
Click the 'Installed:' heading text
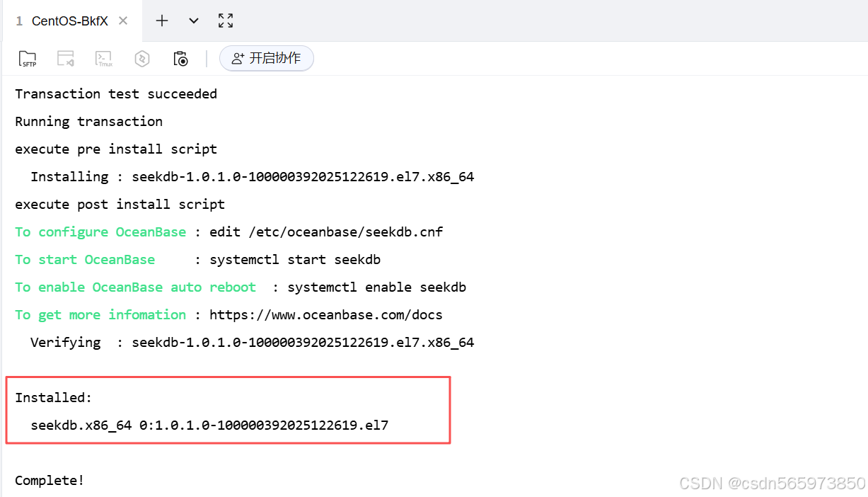tap(54, 397)
